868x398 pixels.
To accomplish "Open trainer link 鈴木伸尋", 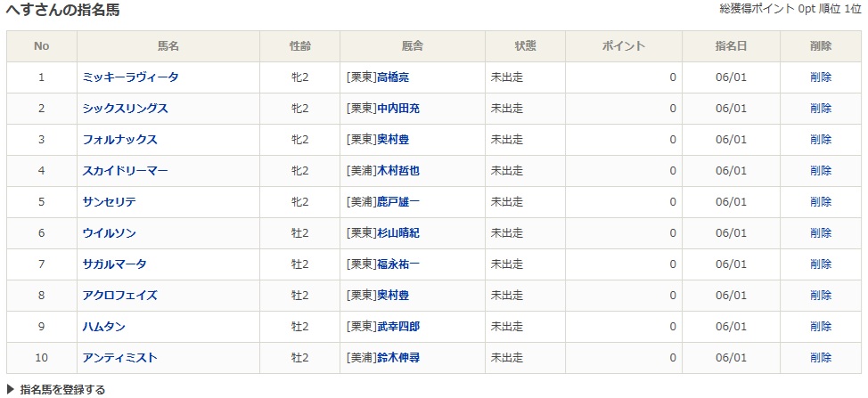I will 398,358.
